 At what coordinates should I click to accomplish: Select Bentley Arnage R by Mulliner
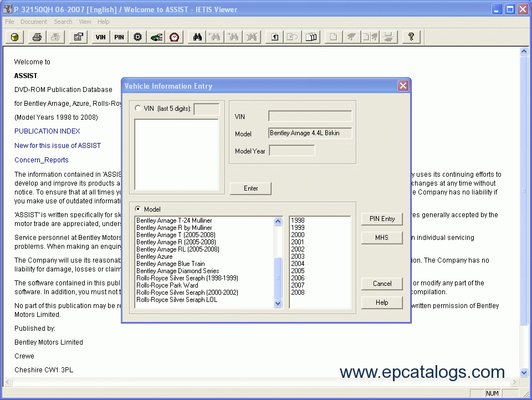coord(174,228)
